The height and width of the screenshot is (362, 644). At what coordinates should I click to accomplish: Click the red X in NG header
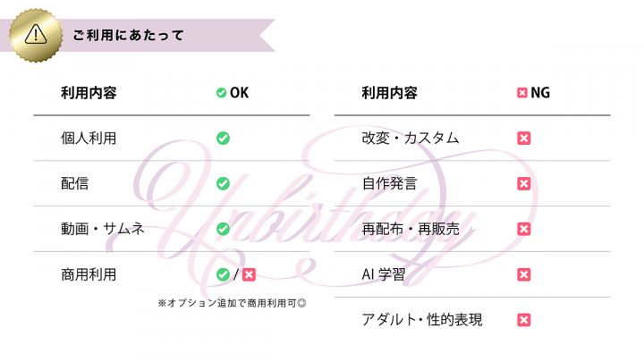[x=522, y=92]
